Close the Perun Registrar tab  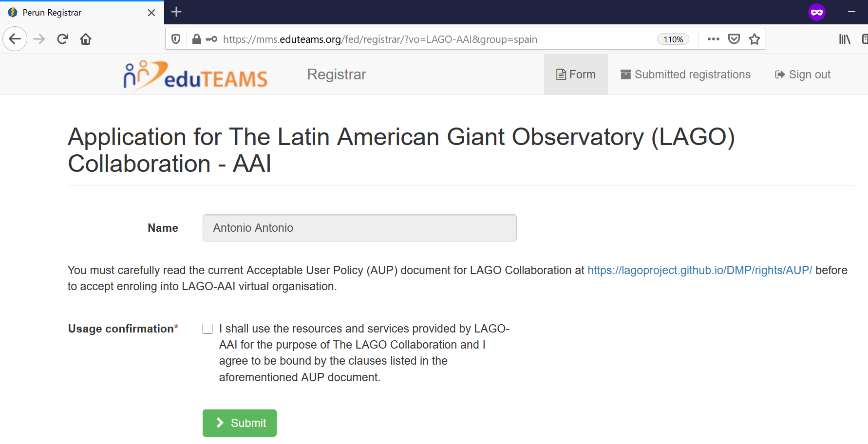151,13
